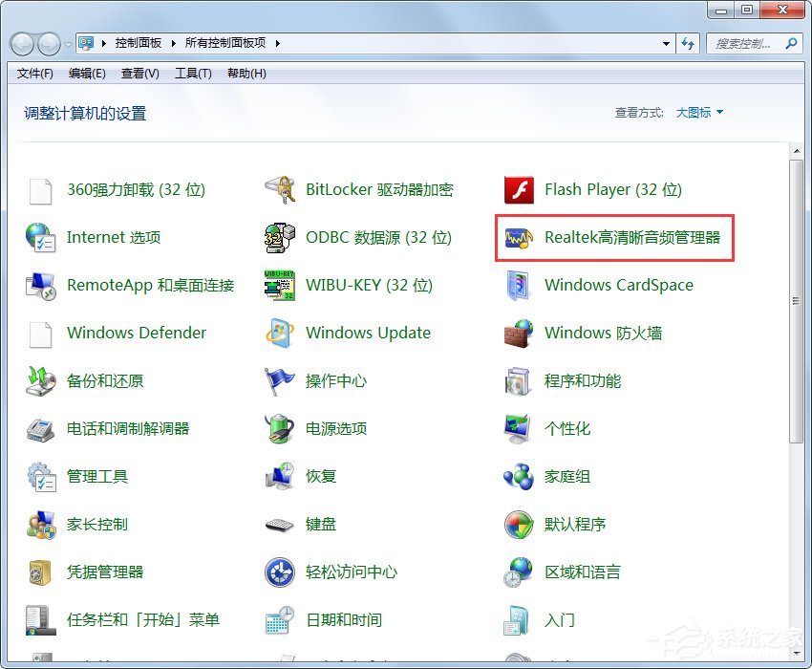The width and height of the screenshot is (812, 669).
Task: Click the Forward navigation button
Action: click(x=49, y=44)
